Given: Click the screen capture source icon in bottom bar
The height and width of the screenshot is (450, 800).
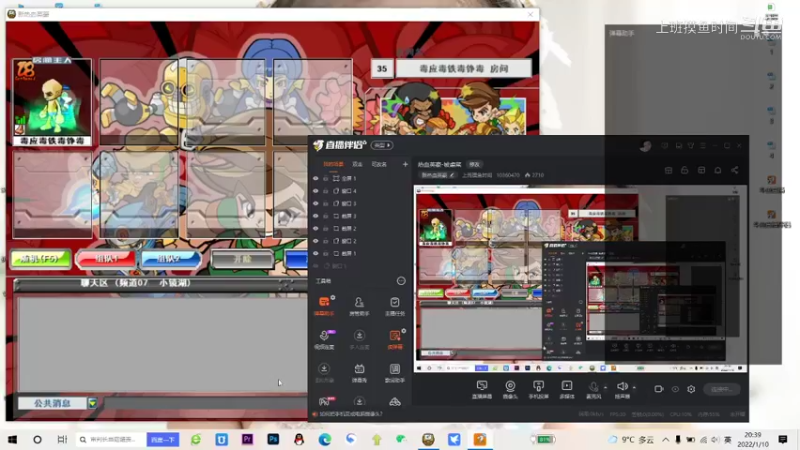Looking at the screenshot, I should coord(482,389).
